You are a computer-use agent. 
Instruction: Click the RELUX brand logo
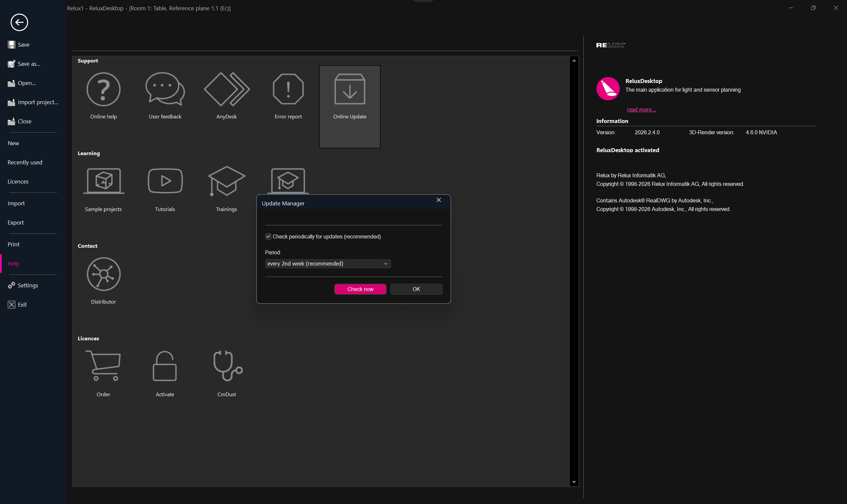610,45
